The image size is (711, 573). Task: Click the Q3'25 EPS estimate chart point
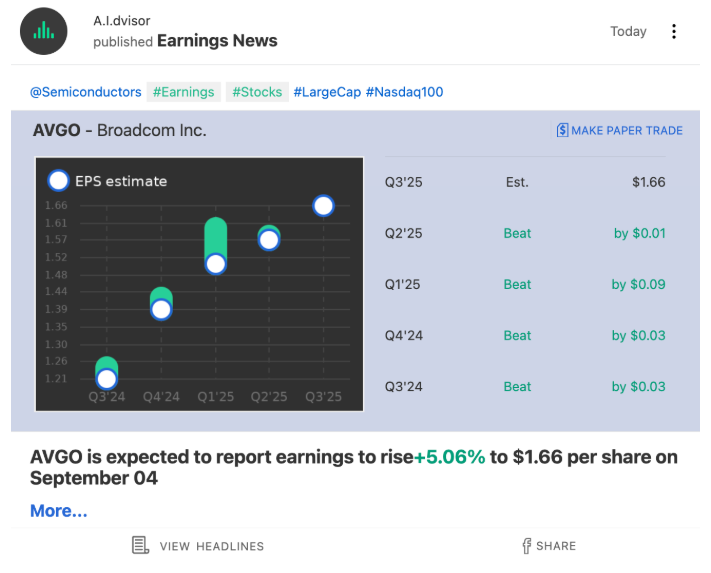click(323, 206)
